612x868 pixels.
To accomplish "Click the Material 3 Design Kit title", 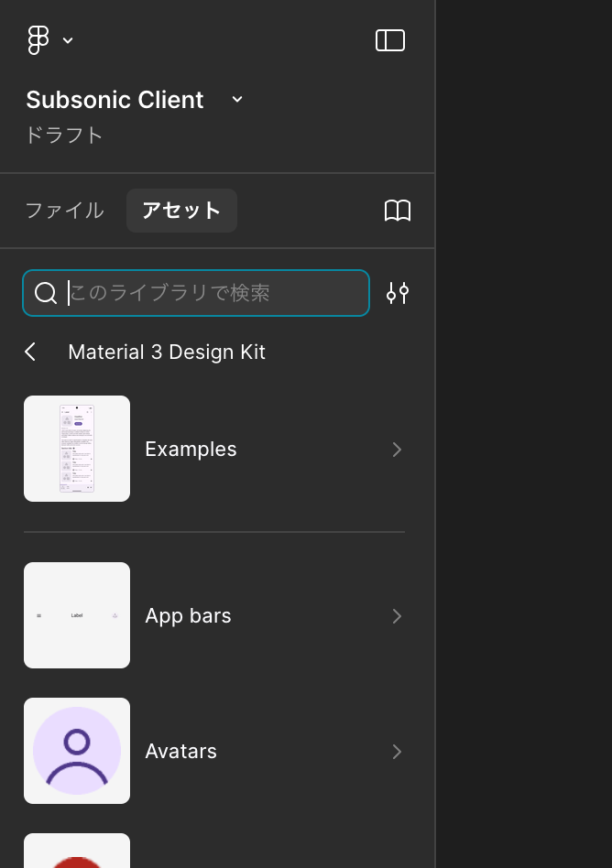I will [167, 352].
